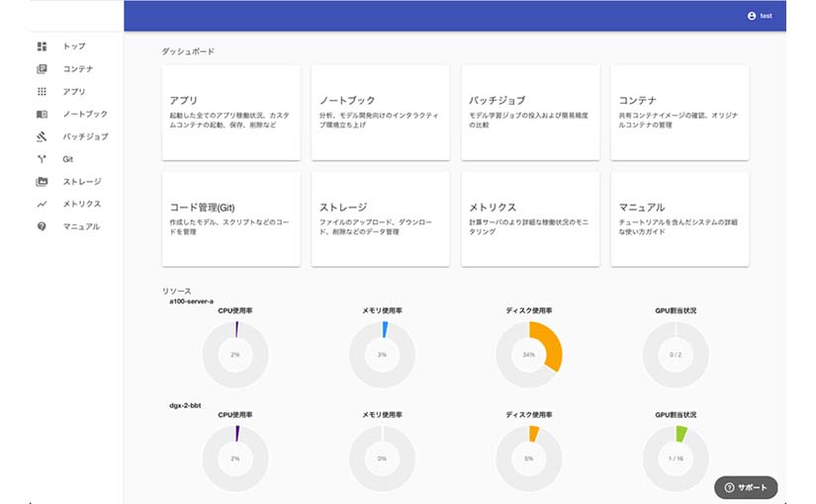Viewport: 816px width, 504px height.
Task: Click a100-server-a disk usage donut chart
Action: tap(529, 354)
